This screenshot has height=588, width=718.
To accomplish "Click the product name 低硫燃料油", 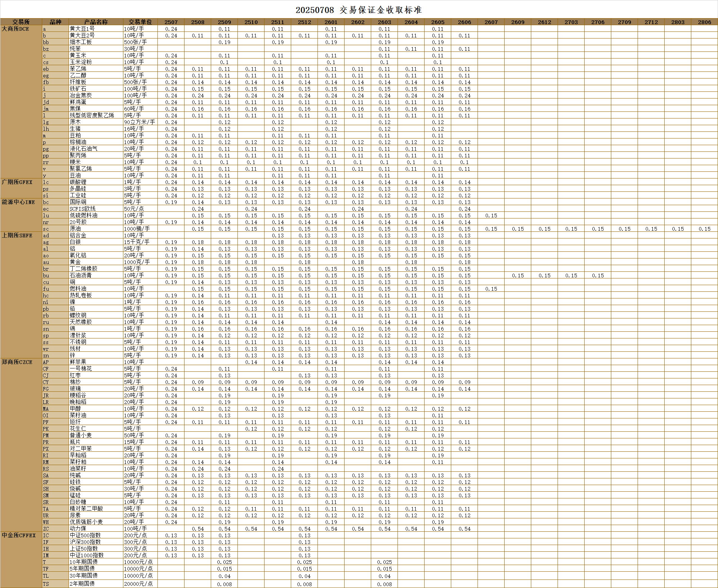I will click(84, 216).
